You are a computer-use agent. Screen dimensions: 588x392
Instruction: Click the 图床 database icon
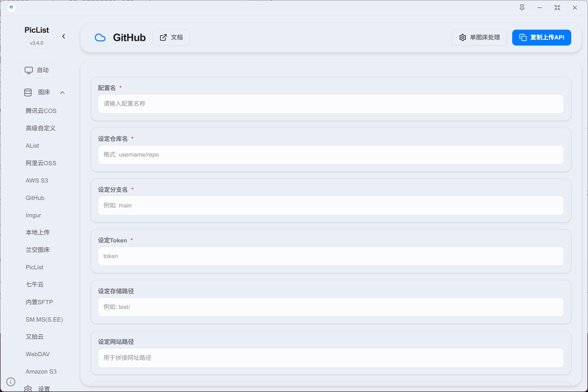tap(28, 92)
